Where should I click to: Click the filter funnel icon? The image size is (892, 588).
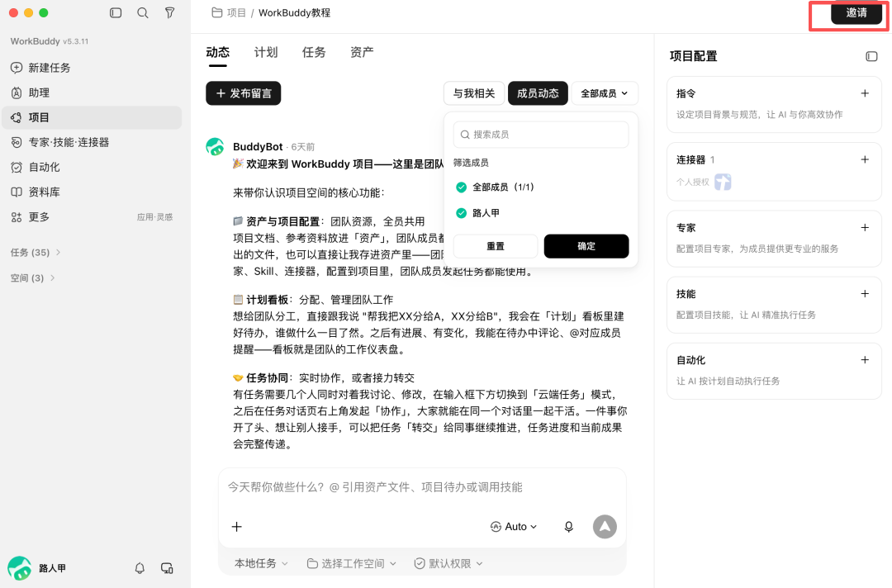[169, 12]
